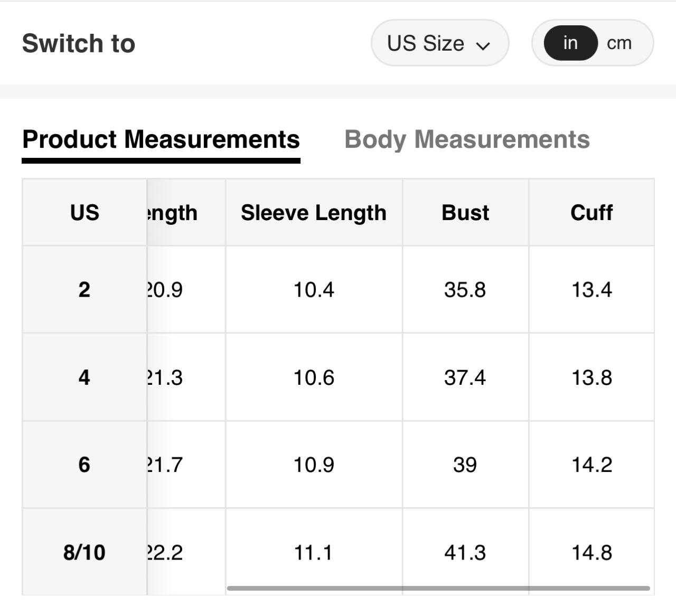Select the size 4 row label

point(84,377)
